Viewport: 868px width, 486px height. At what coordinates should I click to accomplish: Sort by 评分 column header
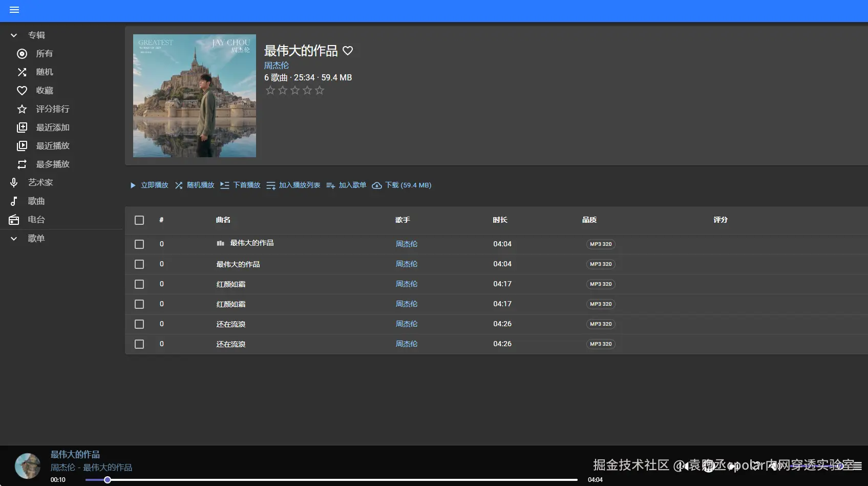[721, 220]
